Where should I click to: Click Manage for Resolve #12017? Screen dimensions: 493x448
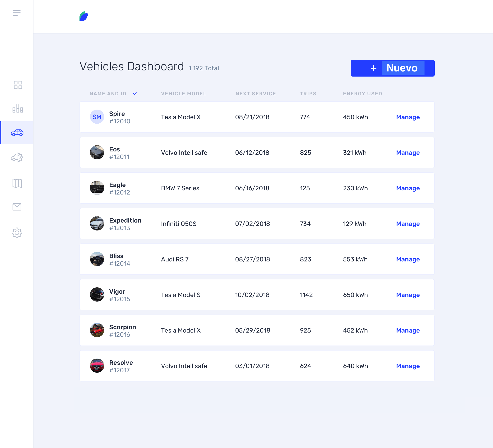[x=408, y=366]
